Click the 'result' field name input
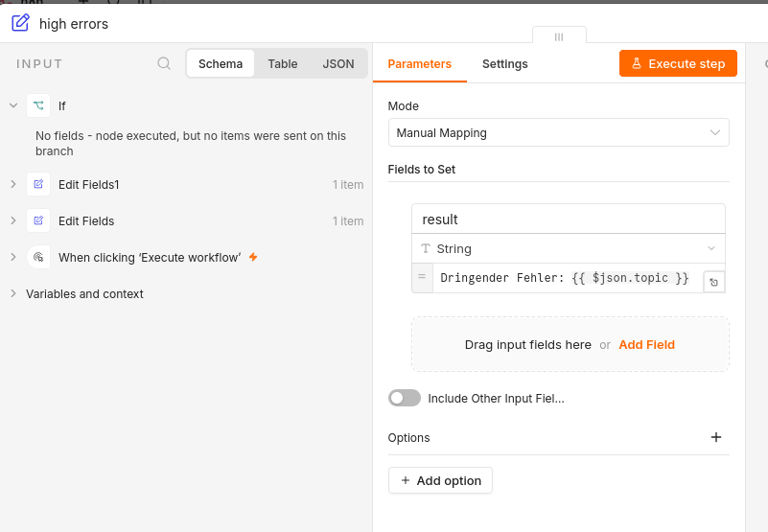The width and height of the screenshot is (768, 532). click(569, 219)
